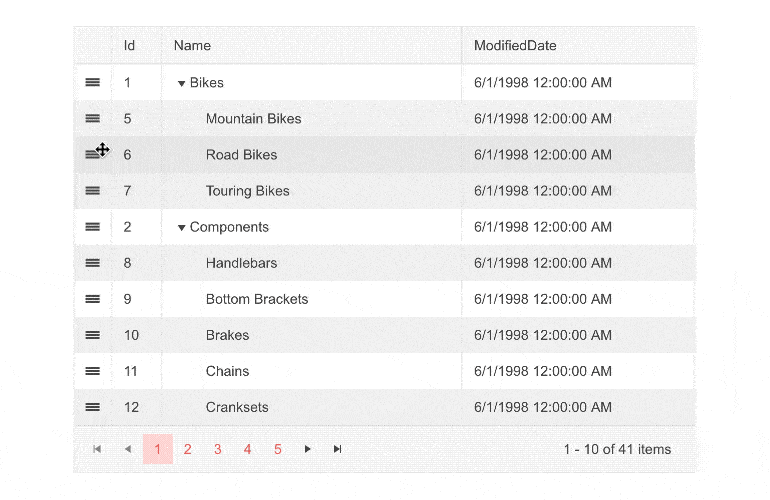Click the drag handle for Bikes row
The height and width of the screenshot is (500, 770).
coord(93,82)
